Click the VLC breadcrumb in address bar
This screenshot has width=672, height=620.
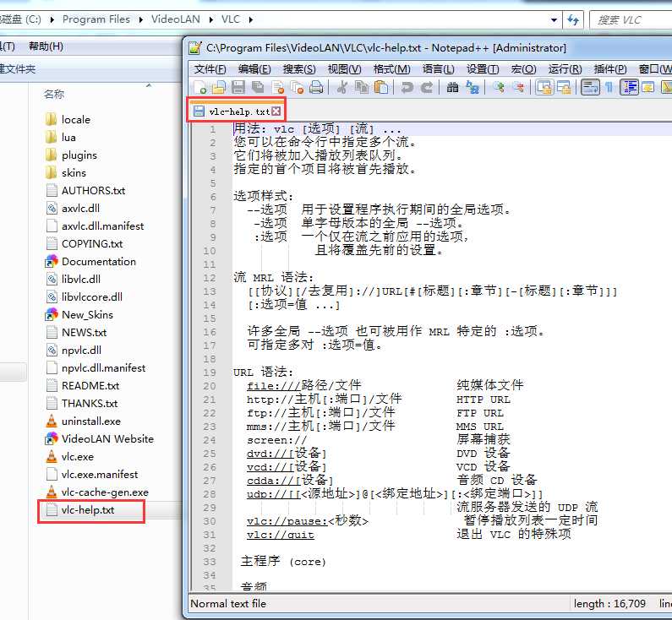pyautogui.click(x=231, y=19)
